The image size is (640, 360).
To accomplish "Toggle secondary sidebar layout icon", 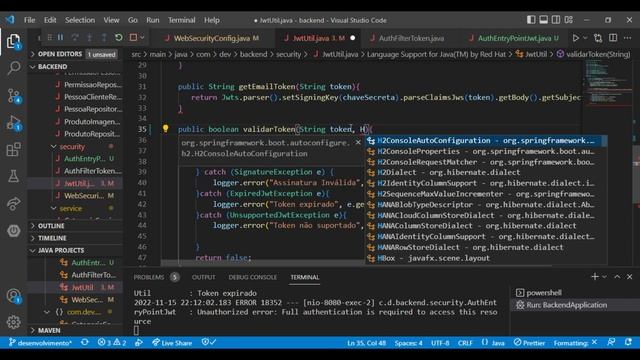I will 556,20.
